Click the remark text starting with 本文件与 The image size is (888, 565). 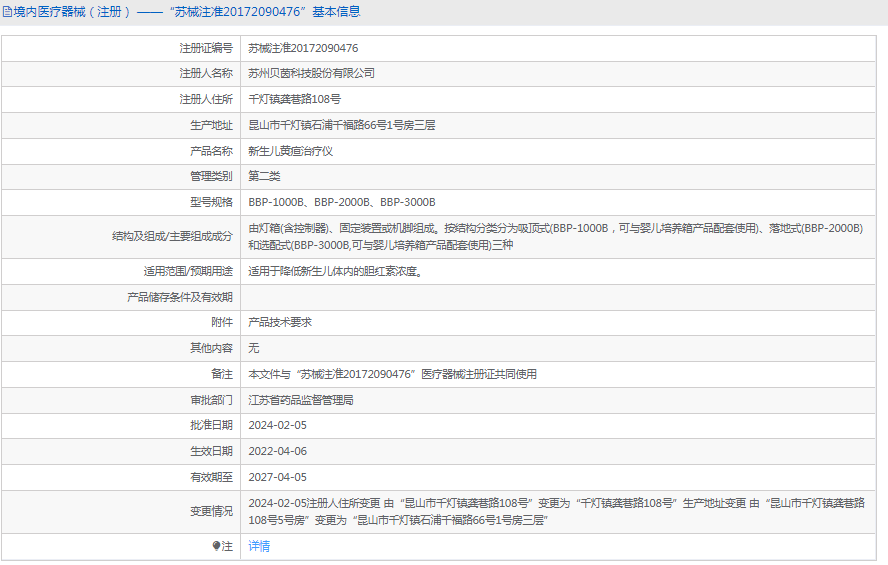(392, 375)
